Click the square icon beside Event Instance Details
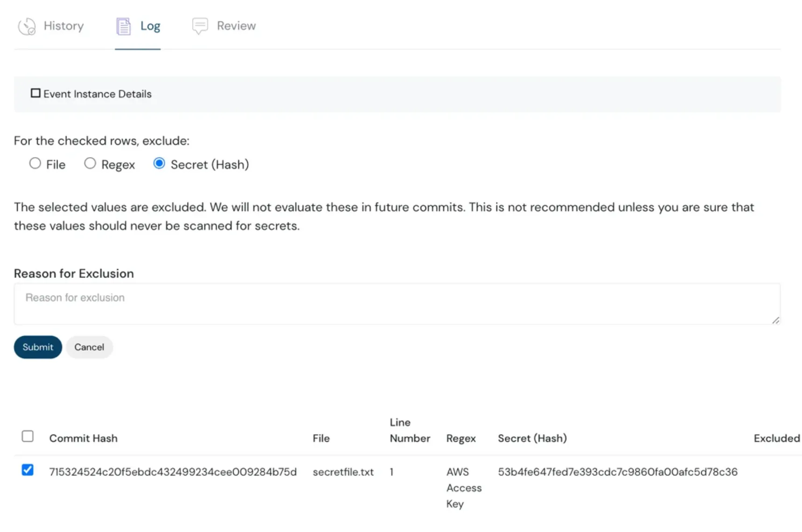 pos(35,93)
